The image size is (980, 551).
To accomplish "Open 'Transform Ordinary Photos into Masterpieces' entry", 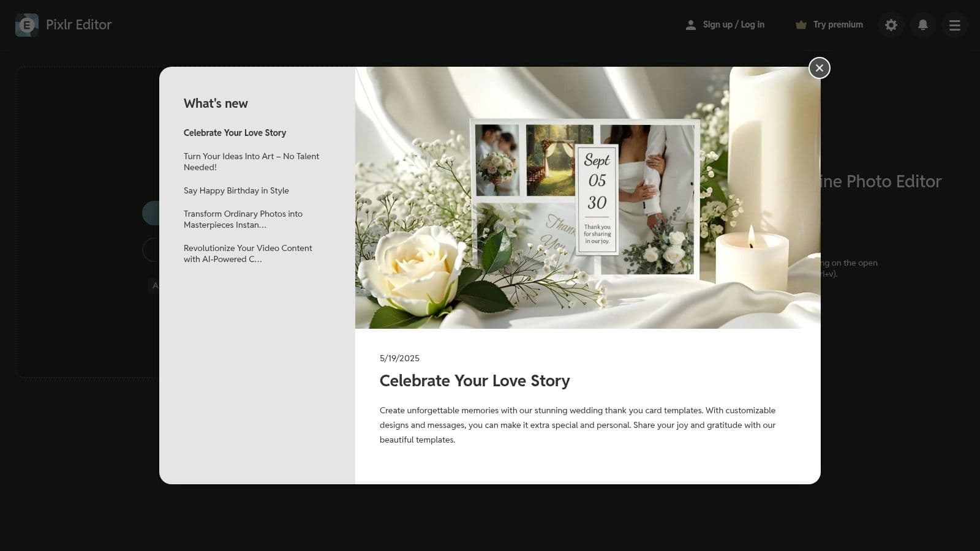I will 243,219.
